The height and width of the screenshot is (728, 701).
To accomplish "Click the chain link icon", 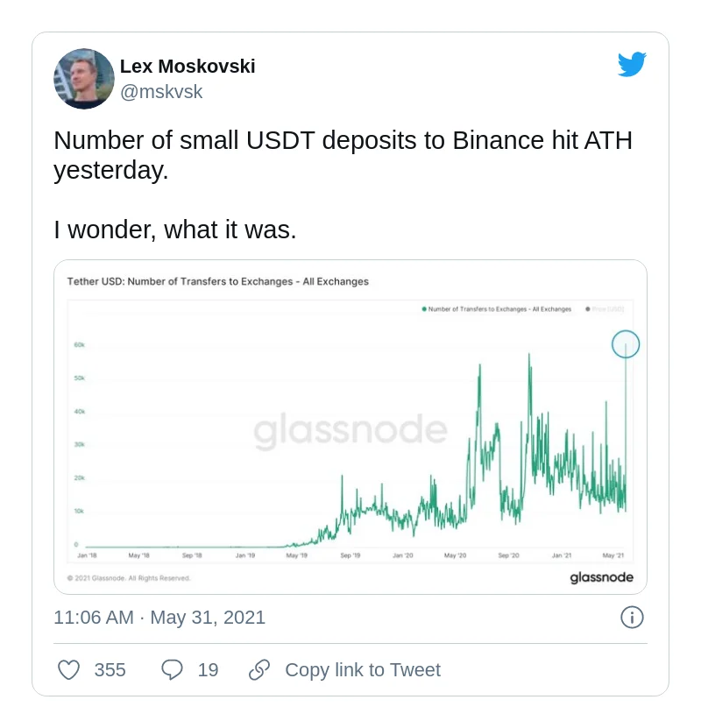I will 259,670.
